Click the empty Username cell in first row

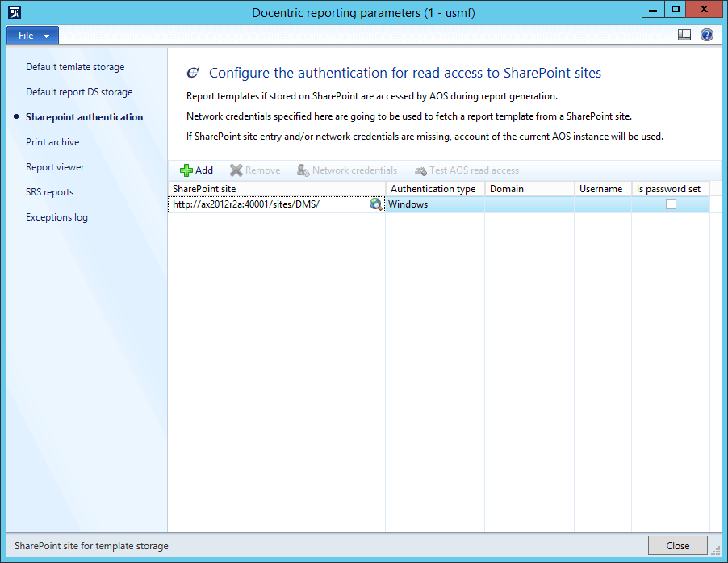[603, 204]
